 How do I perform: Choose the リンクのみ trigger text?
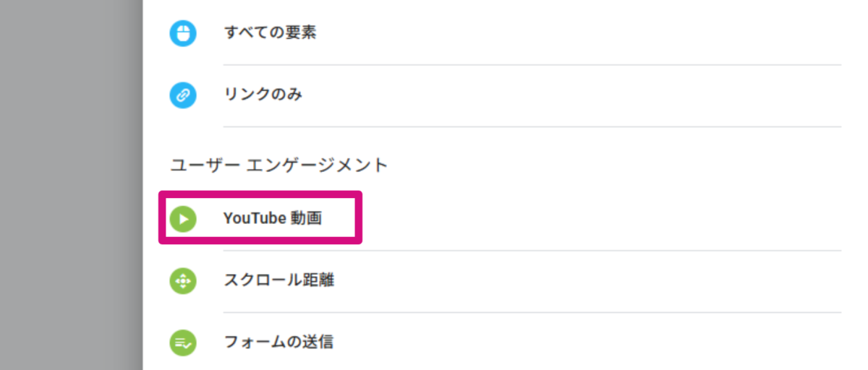(x=263, y=95)
